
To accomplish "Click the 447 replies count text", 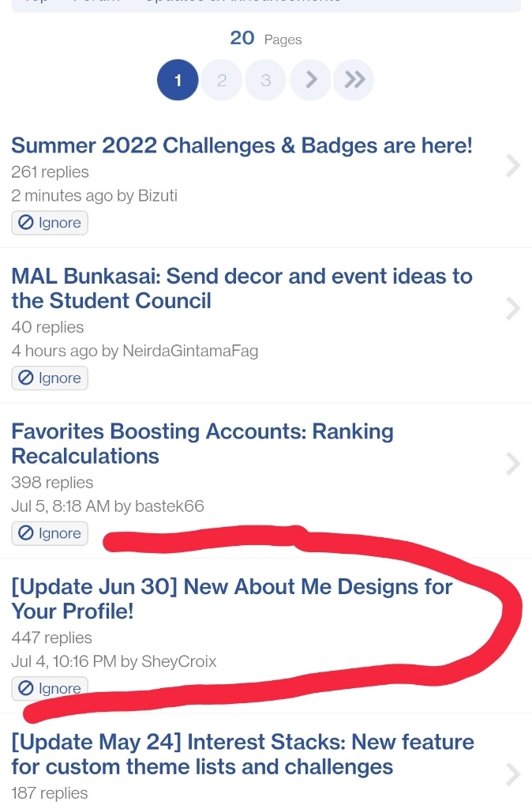I will pos(51,638).
